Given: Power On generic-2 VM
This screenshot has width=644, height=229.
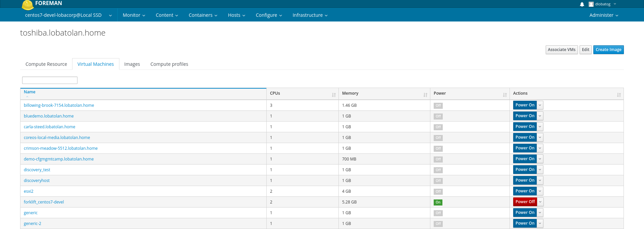Looking at the screenshot, I should click(x=525, y=223).
